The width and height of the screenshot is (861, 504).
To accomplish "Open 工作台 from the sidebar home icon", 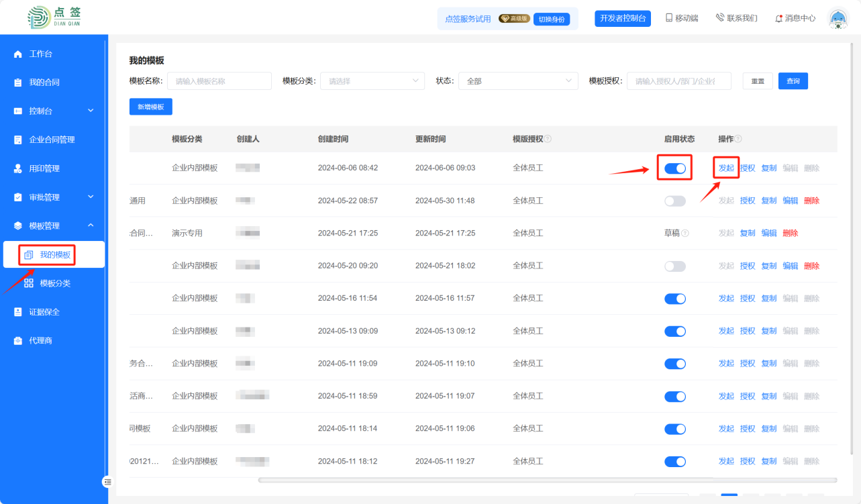I will coord(18,54).
